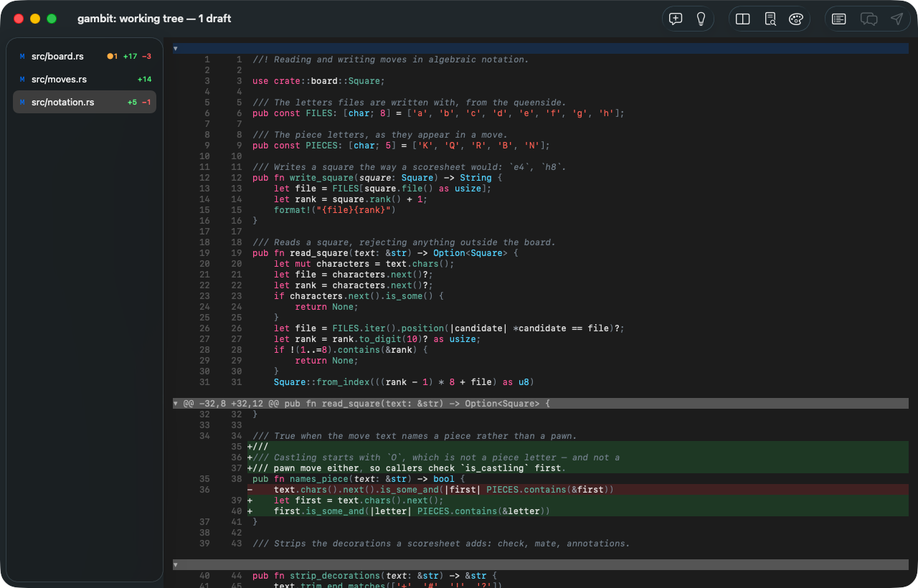Click the "rank.to_digit(10)? as usize" line
918x588 pixels.
377,339
